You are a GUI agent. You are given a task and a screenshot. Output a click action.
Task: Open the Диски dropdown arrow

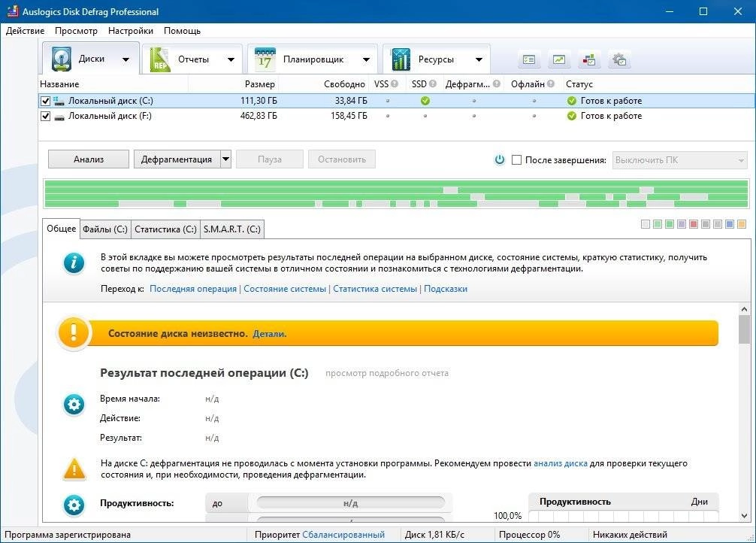coord(125,60)
